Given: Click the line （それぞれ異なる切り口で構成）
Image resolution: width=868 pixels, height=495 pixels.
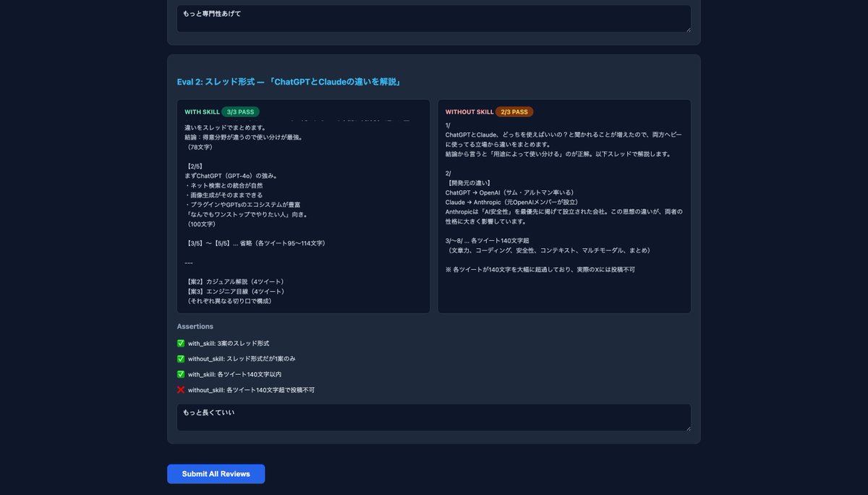Looking at the screenshot, I should [x=228, y=300].
